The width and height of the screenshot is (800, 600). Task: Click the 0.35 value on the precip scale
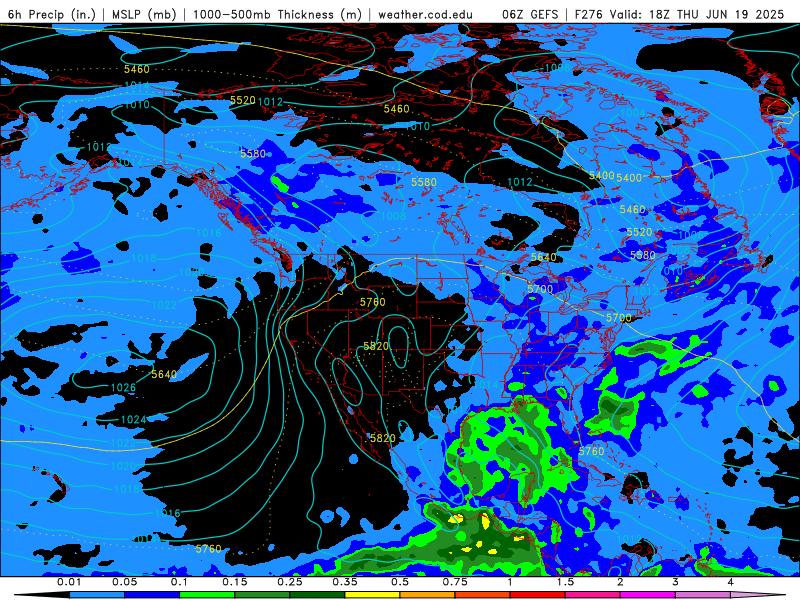(x=345, y=582)
